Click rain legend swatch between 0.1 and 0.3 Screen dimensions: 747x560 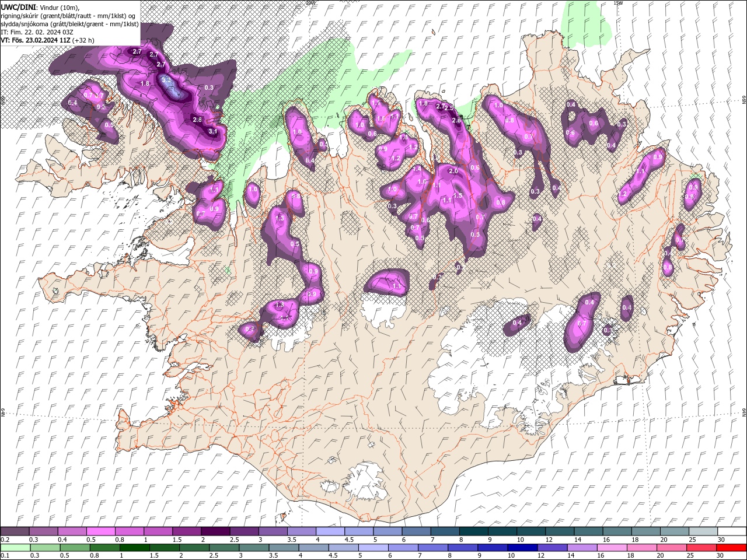pyautogui.click(x=15, y=547)
